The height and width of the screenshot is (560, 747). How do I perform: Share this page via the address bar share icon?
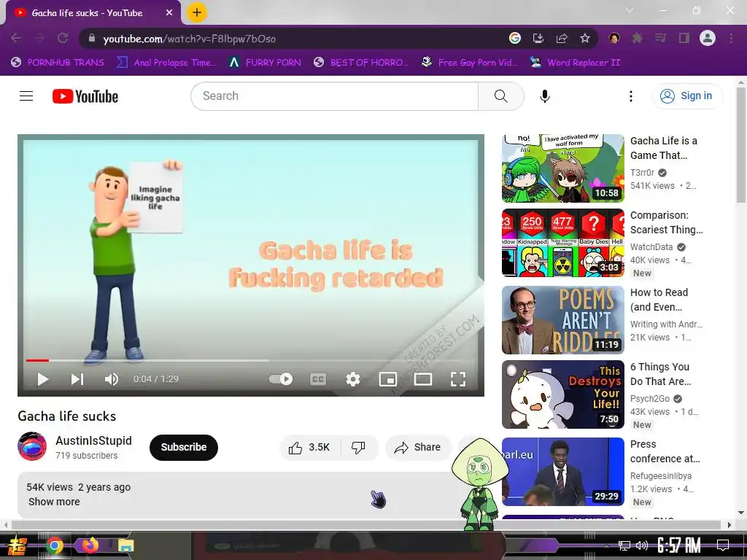point(562,38)
